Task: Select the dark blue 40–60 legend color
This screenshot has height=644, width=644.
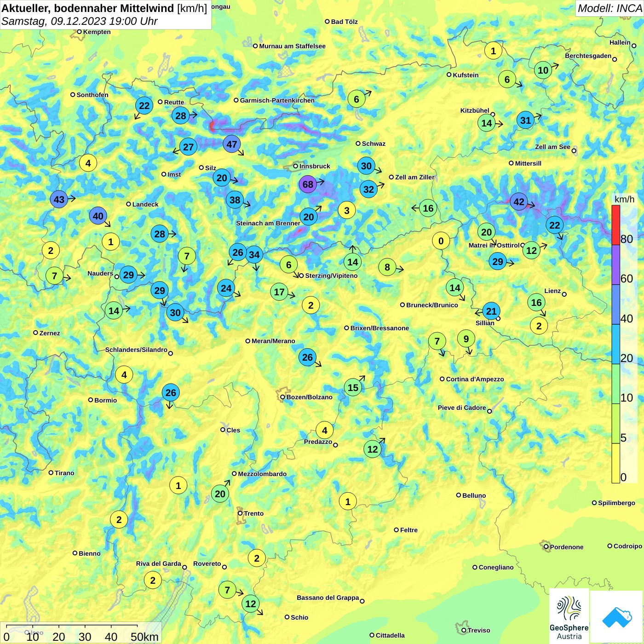Action: point(615,305)
